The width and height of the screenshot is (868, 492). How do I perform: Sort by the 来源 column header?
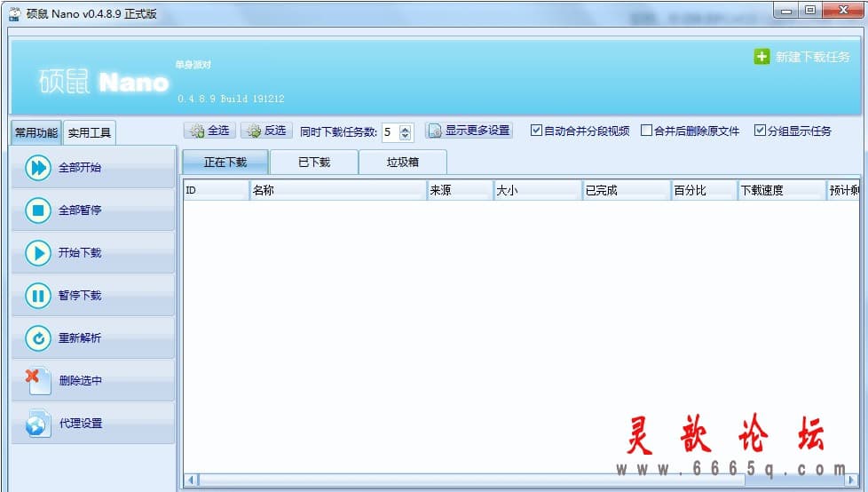(x=460, y=190)
